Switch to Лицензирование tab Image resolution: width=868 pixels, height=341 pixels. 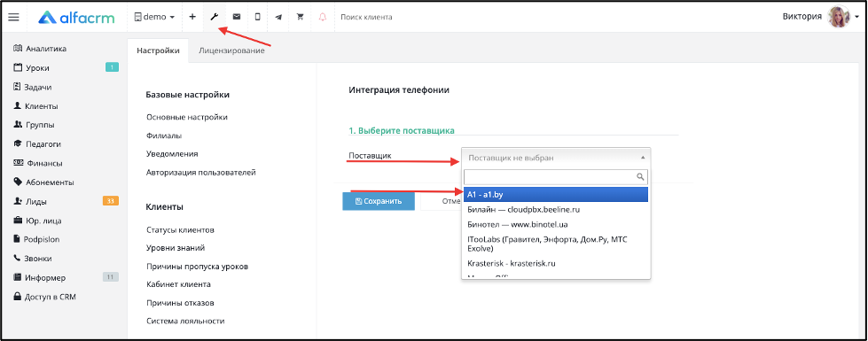(231, 50)
